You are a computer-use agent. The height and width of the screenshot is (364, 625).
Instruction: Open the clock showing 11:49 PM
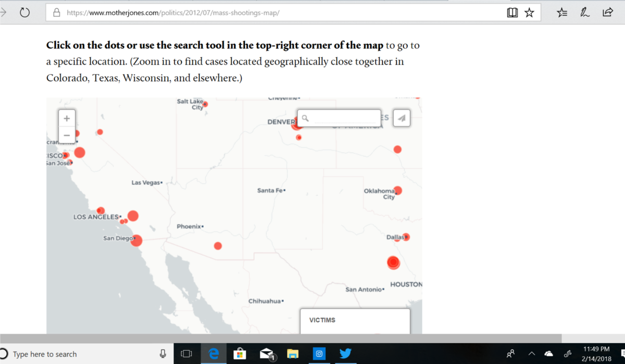pyautogui.click(x=596, y=354)
